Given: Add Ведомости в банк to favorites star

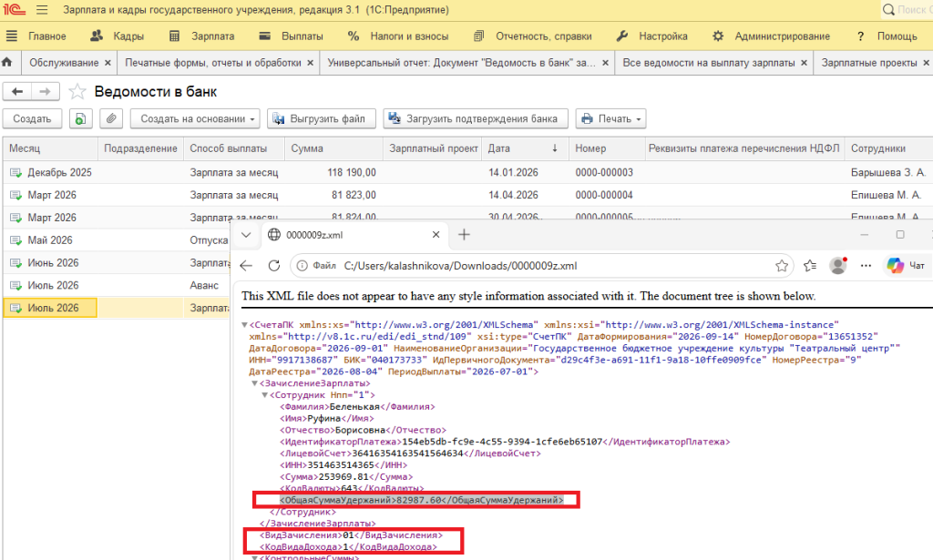Looking at the screenshot, I should (77, 92).
